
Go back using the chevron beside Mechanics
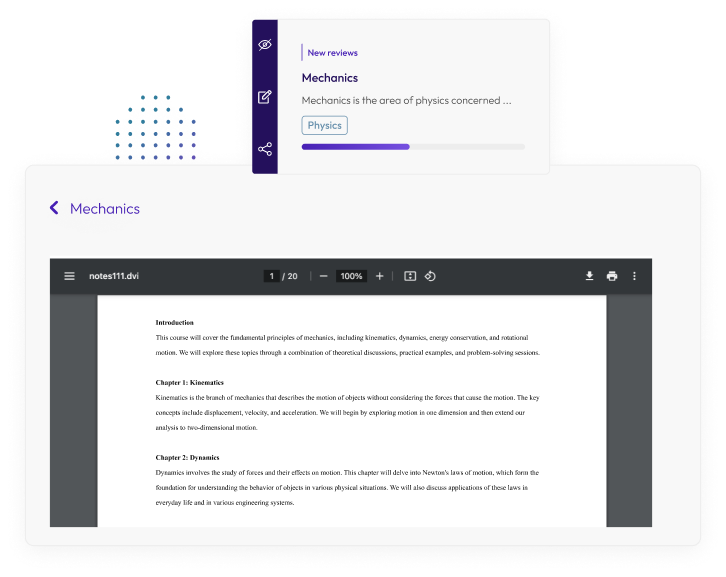tap(54, 208)
